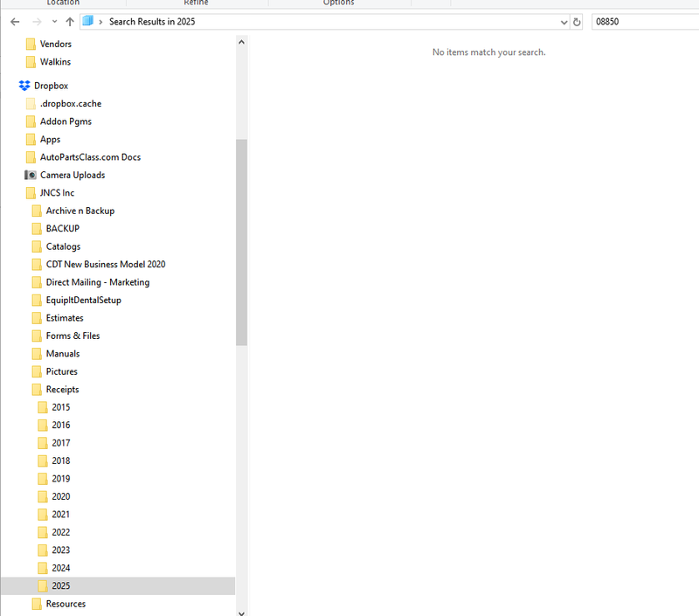Open the 2024 receipts folder
Image resolution: width=699 pixels, height=616 pixels.
point(60,568)
